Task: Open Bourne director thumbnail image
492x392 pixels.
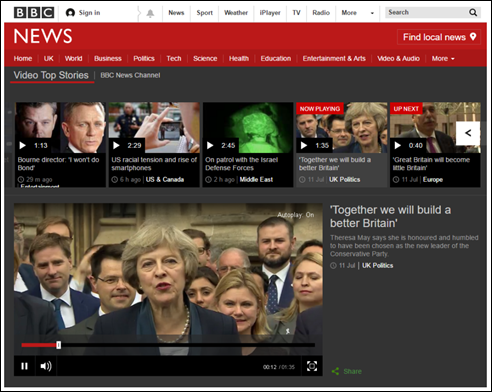Action: click(x=61, y=128)
